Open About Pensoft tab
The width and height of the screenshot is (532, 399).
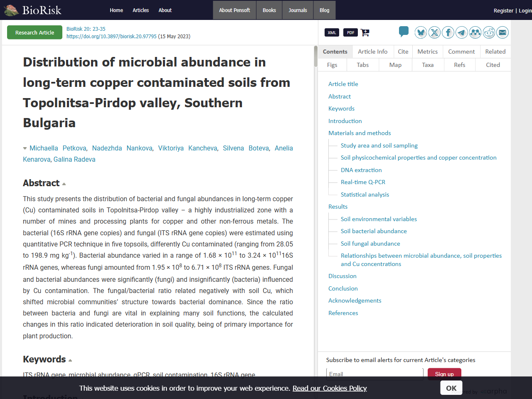click(234, 10)
